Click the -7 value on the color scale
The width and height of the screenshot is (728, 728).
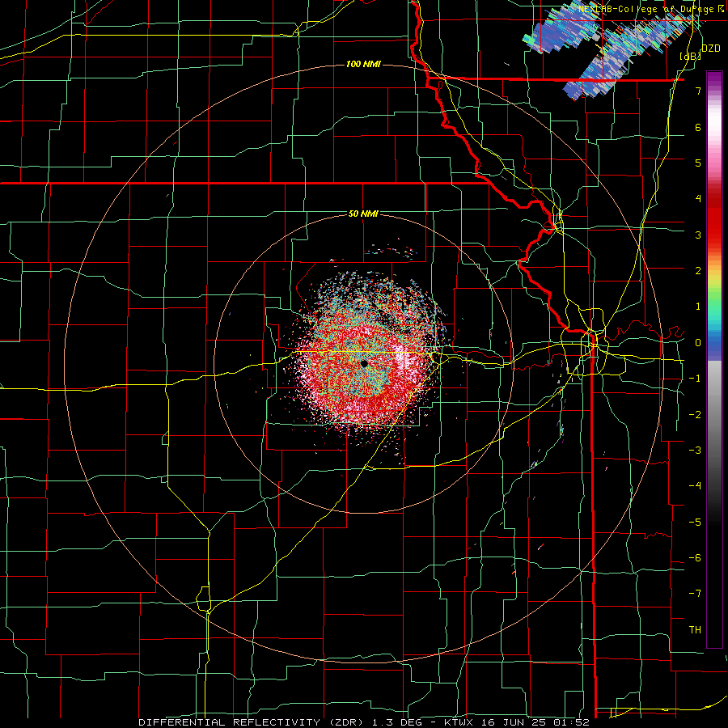point(695,594)
